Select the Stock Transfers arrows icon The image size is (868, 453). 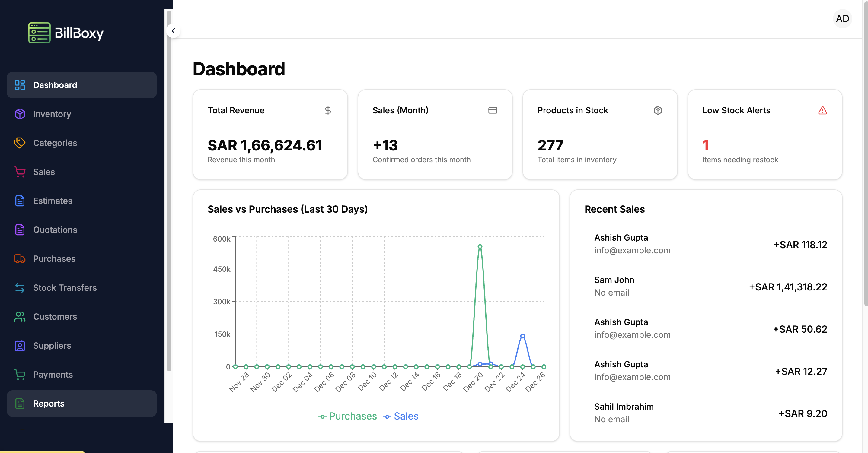[20, 288]
